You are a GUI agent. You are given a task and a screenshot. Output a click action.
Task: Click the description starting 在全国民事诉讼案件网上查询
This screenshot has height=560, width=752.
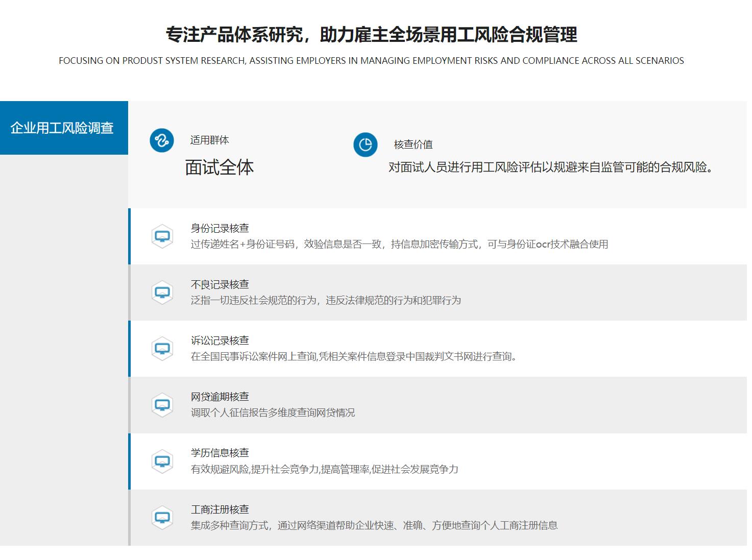(354, 356)
